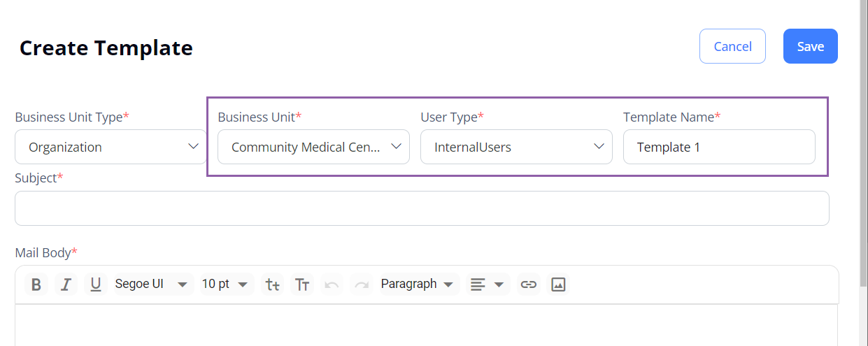Image resolution: width=868 pixels, height=346 pixels.
Task: Click the Template Name field
Action: [719, 147]
